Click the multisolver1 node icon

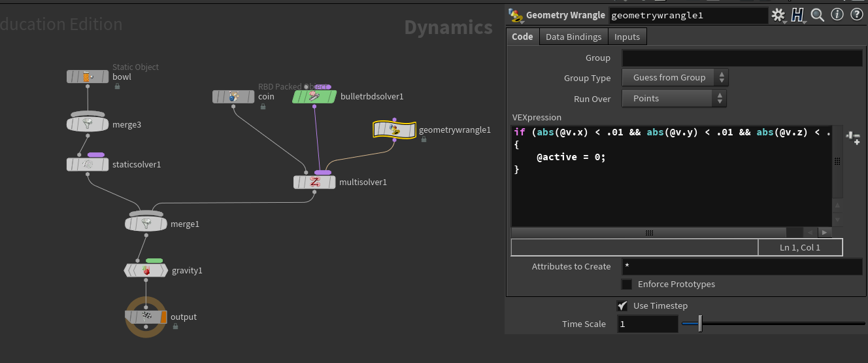tap(314, 182)
